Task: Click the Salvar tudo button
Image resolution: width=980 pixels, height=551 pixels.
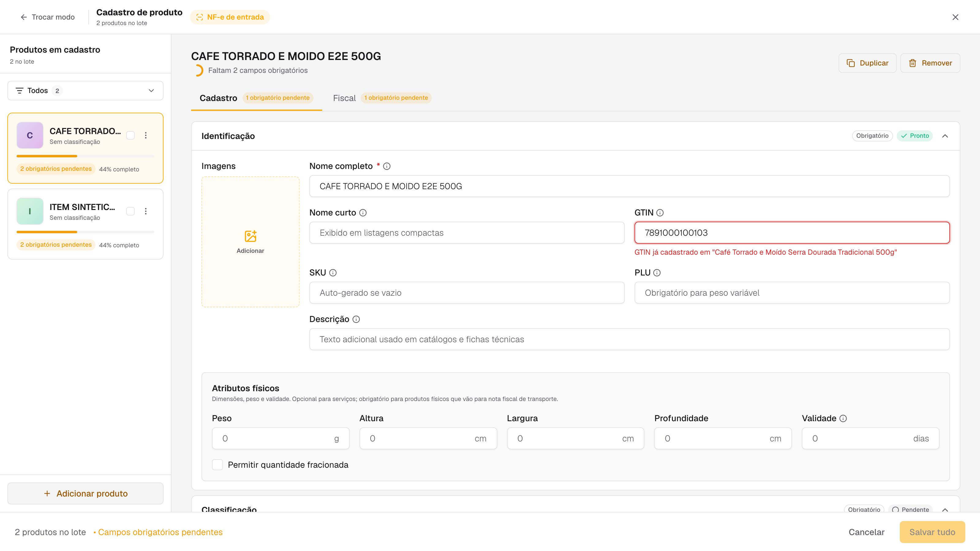Action: point(932,532)
